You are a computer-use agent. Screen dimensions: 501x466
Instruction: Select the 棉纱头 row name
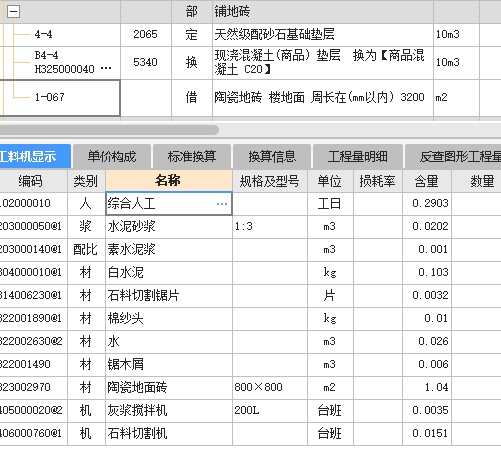coord(169,319)
